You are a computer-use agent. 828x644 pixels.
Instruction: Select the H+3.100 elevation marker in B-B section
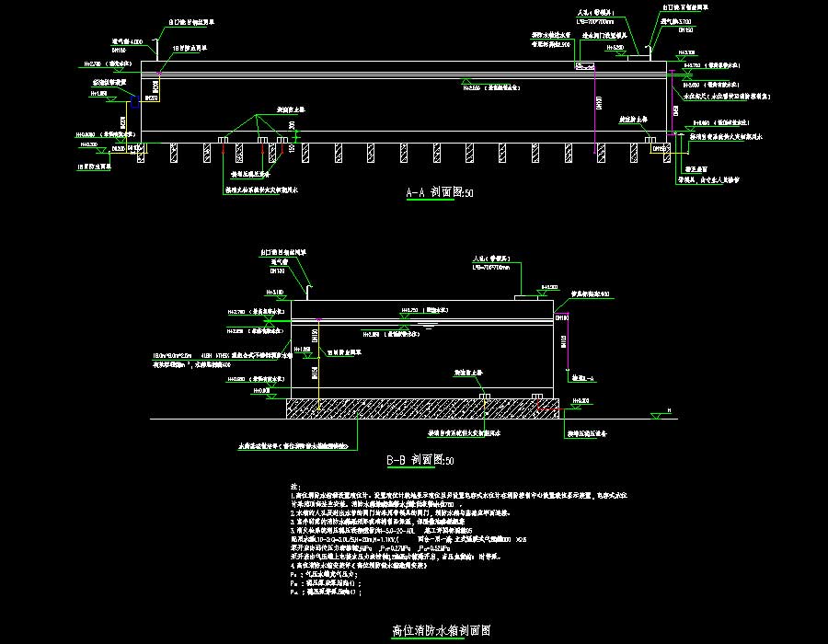tap(273, 293)
